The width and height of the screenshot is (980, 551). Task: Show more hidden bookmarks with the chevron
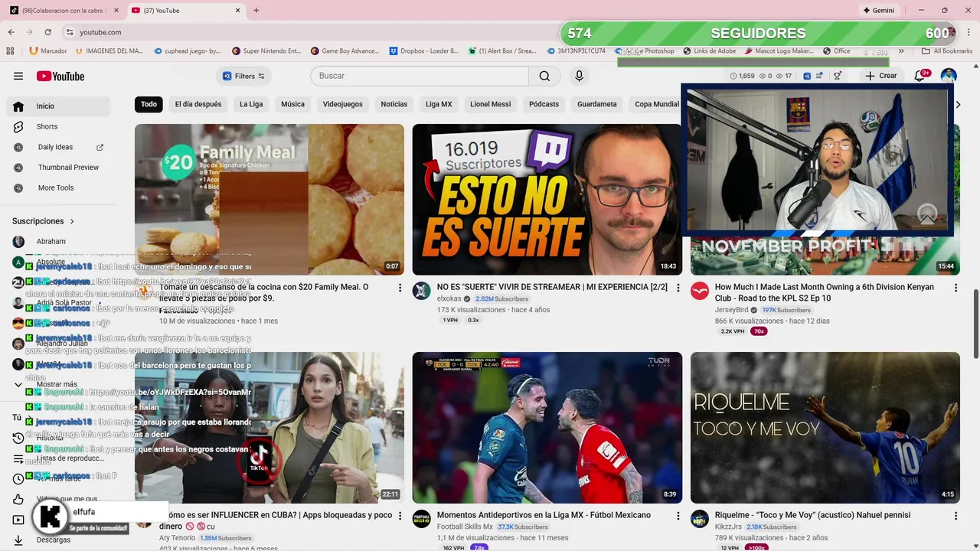coord(901,51)
